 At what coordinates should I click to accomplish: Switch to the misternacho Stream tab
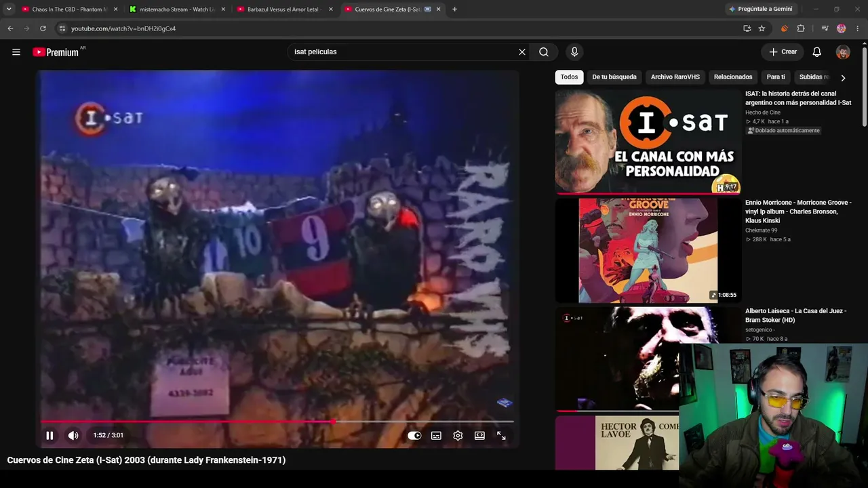point(178,9)
